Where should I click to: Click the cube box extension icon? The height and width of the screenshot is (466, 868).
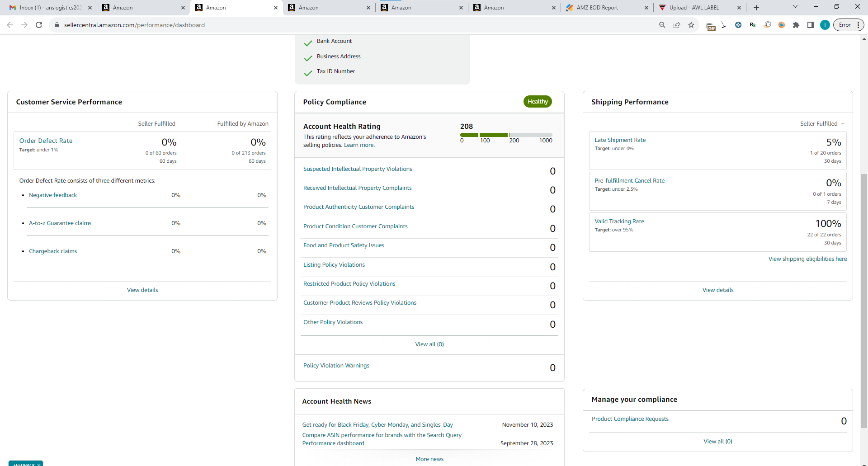coord(767,25)
